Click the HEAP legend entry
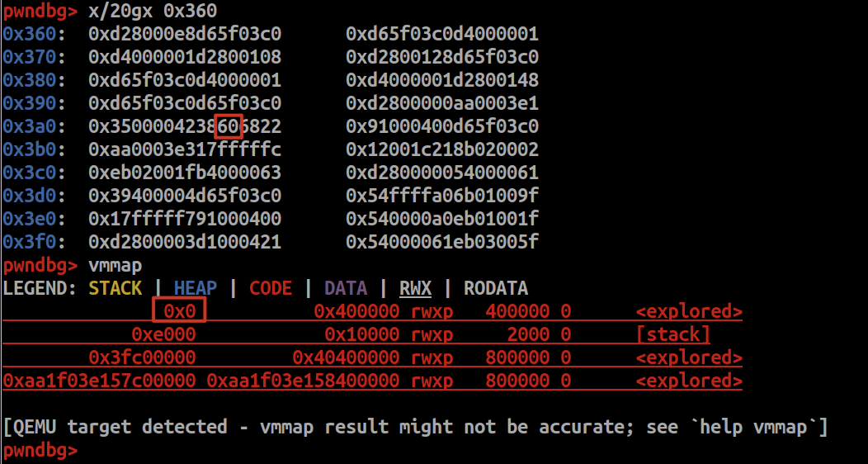 pos(196,288)
